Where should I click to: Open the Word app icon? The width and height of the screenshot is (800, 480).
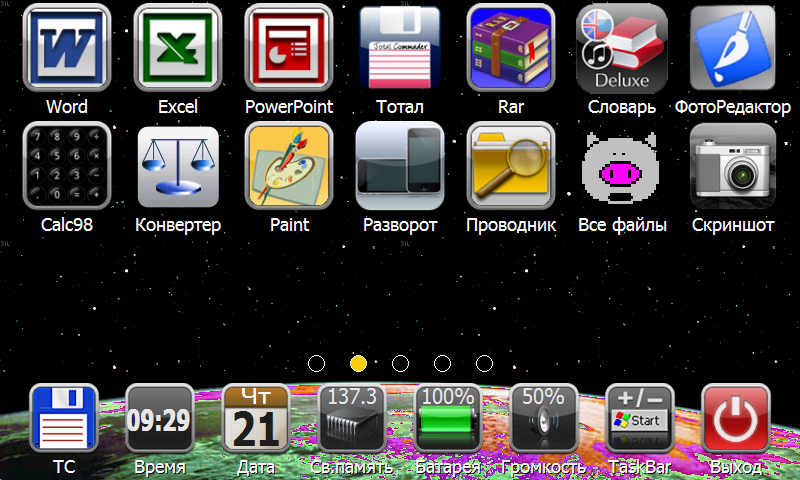tap(67, 47)
